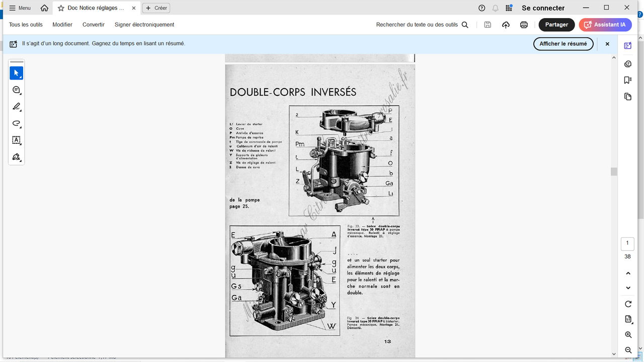Open the Modifier menu
644x362 pixels.
point(62,25)
